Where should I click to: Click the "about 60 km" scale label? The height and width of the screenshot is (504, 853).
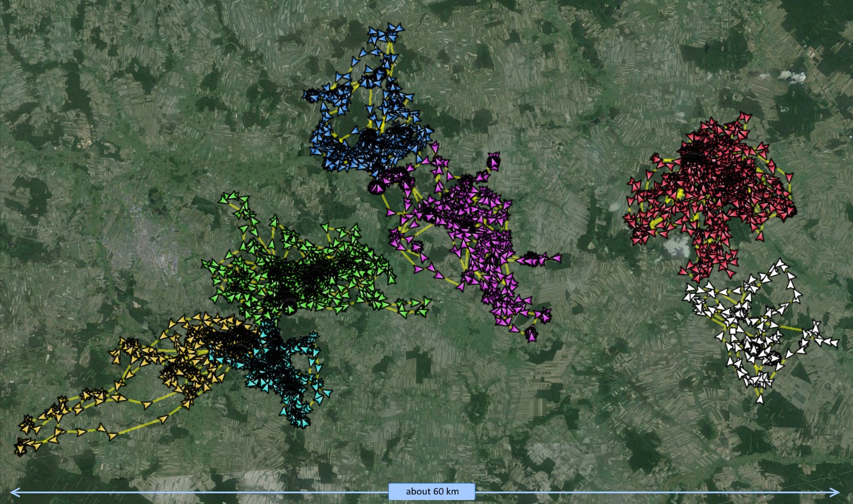(432, 491)
